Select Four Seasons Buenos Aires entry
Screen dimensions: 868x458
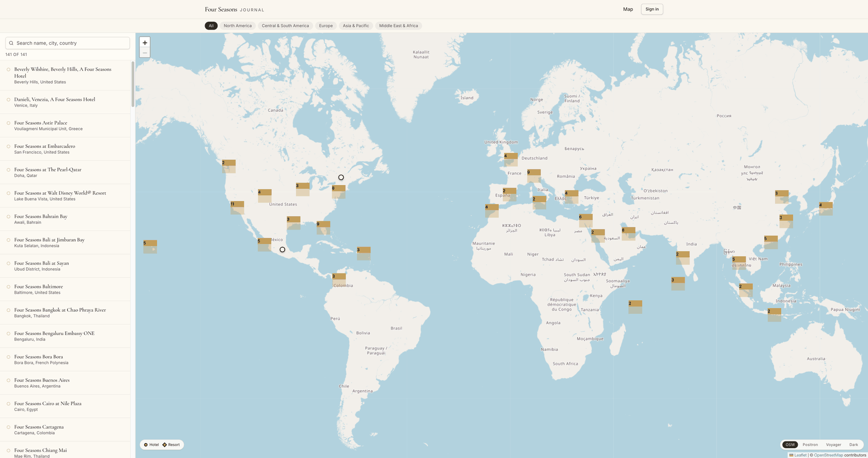tap(65, 383)
